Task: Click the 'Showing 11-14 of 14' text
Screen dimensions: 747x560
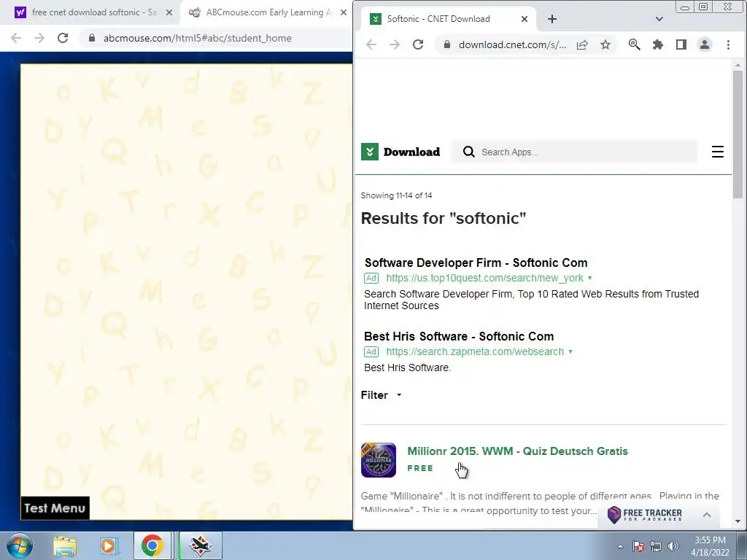Action: point(396,195)
